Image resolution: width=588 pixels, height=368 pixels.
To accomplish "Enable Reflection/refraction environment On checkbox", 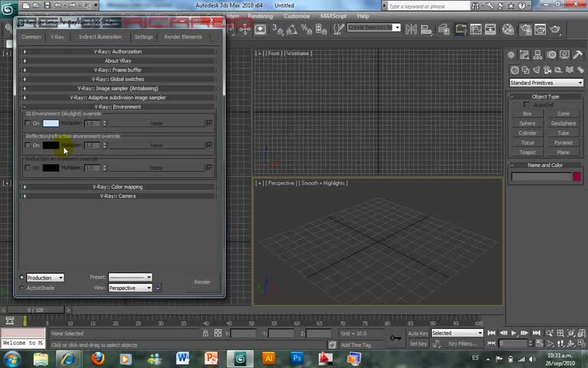I will pos(28,145).
